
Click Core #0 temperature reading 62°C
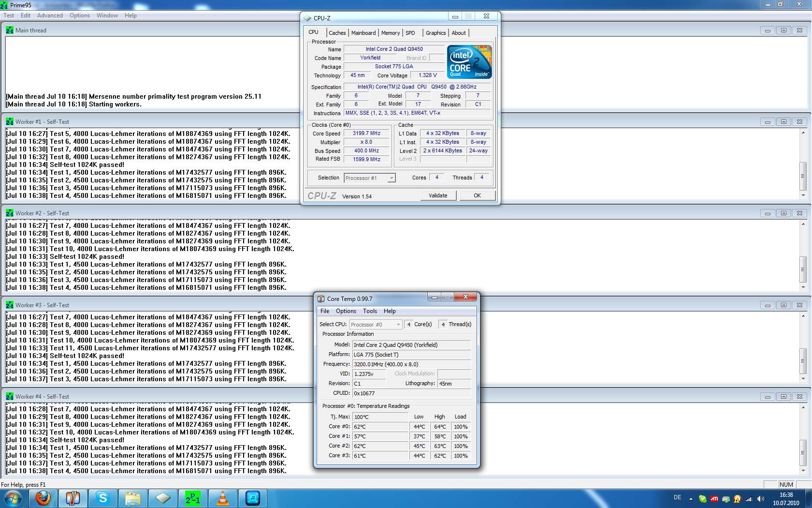381,427
